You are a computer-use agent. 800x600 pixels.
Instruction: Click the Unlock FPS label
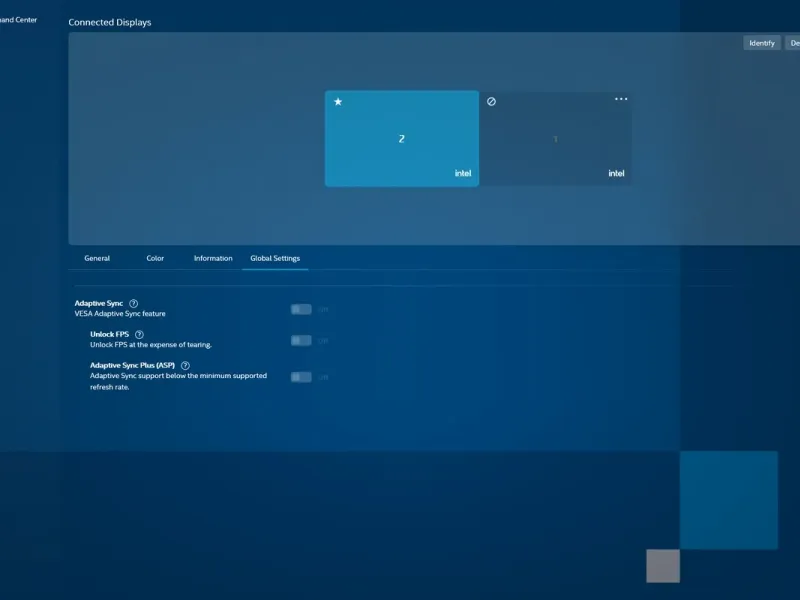(110, 334)
